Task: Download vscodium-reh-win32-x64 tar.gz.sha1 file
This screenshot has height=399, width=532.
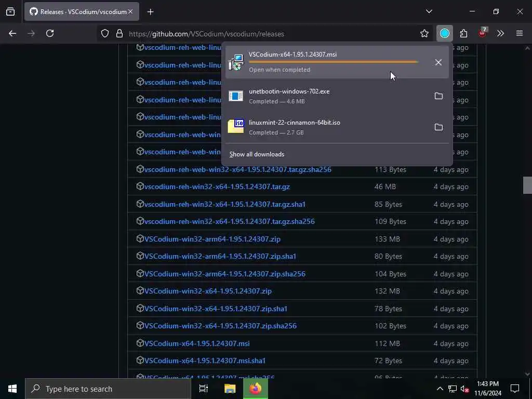Action: click(x=224, y=204)
